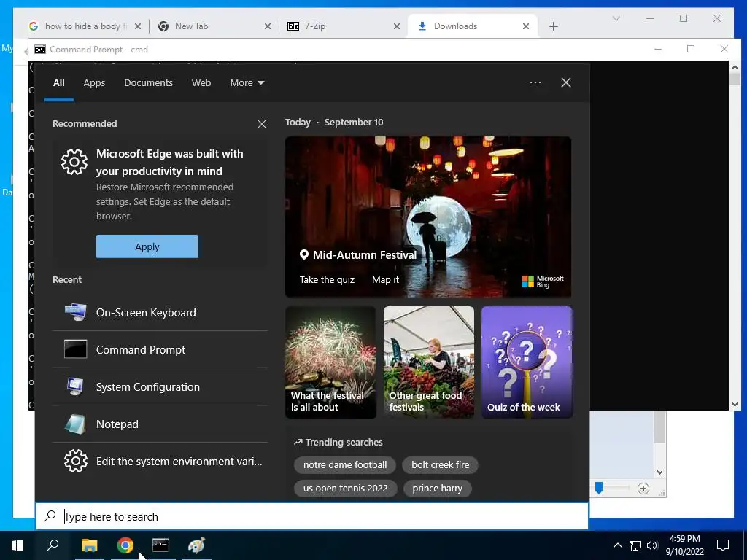Click the Edge recommendation gear icon
Image resolution: width=747 pixels, height=560 pixels.
coord(74,162)
